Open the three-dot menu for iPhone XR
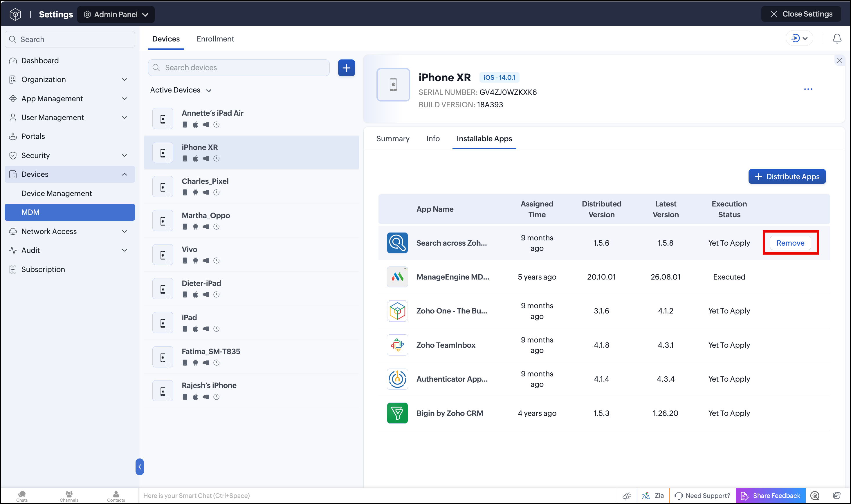The height and width of the screenshot is (504, 851). click(x=808, y=89)
